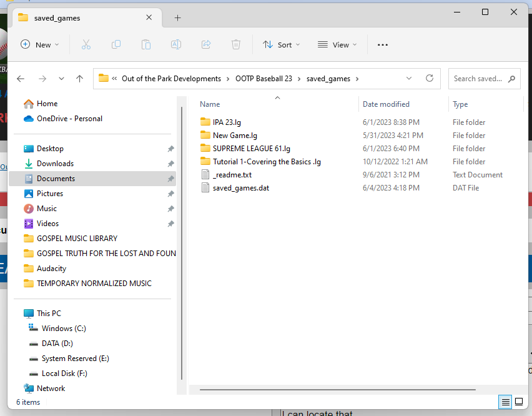The height and width of the screenshot is (416, 532).
Task: Unpin Documents using its pin icon
Action: [170, 179]
